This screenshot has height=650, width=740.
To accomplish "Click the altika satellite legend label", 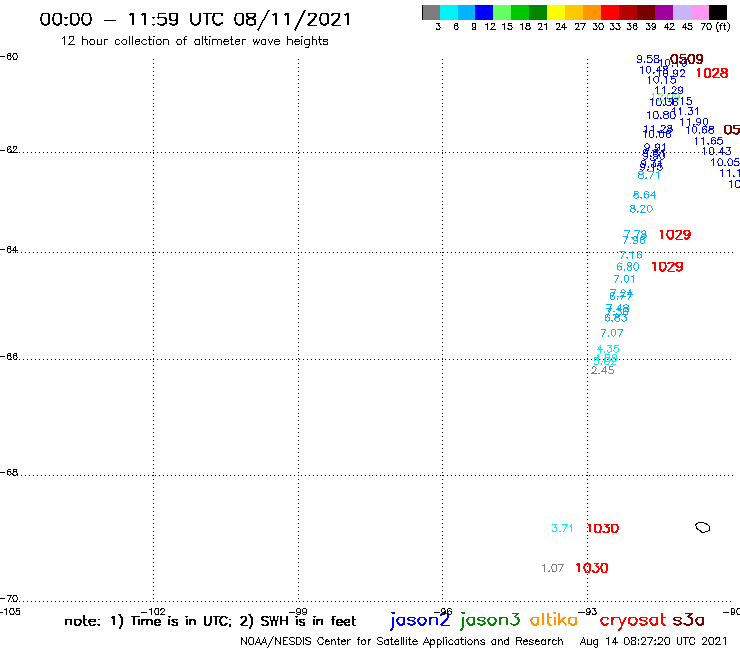I will coord(554,619).
